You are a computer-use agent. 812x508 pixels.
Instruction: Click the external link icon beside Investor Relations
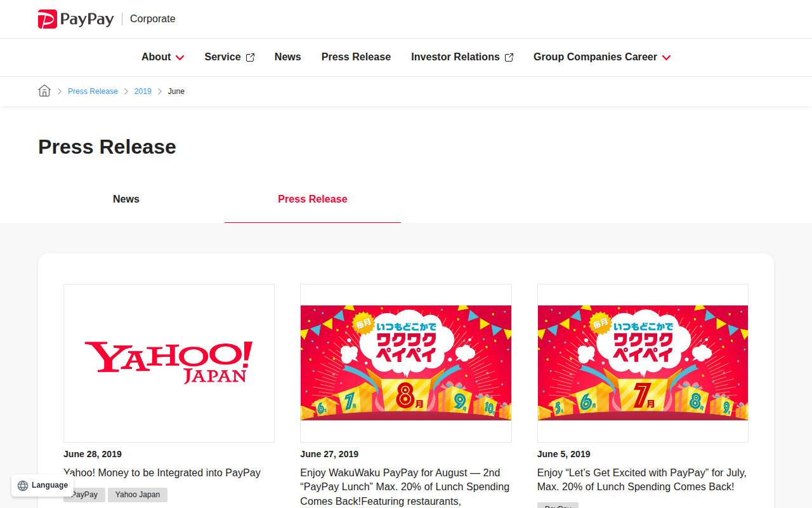tap(509, 57)
